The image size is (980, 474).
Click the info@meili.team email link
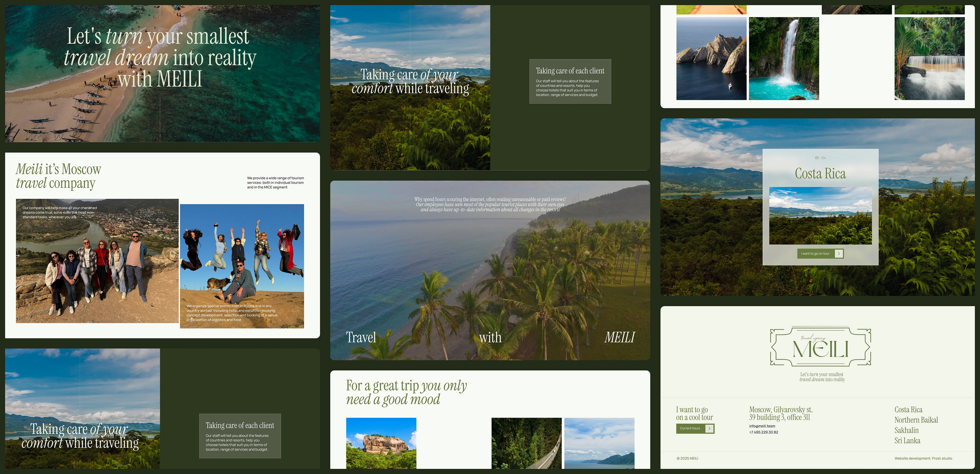(762, 426)
